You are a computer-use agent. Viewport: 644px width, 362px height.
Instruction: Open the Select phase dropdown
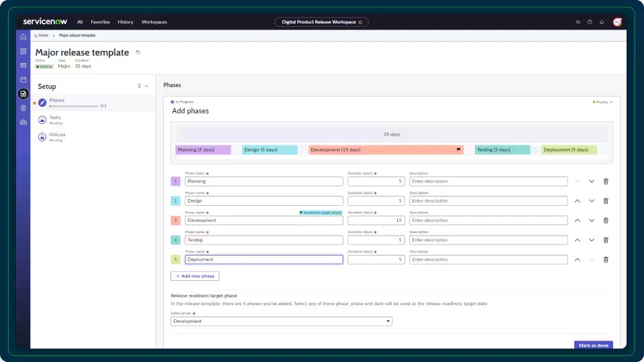tap(281, 321)
